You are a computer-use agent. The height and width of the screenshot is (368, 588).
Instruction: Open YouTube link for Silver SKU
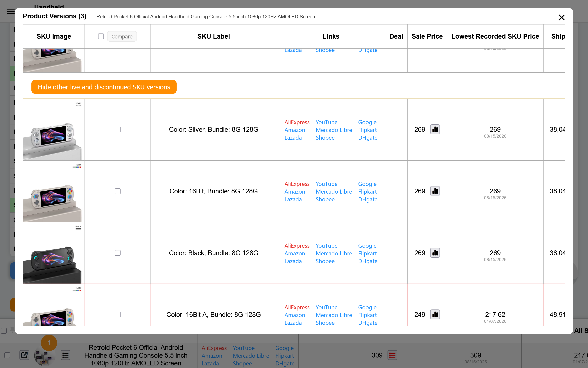click(327, 122)
